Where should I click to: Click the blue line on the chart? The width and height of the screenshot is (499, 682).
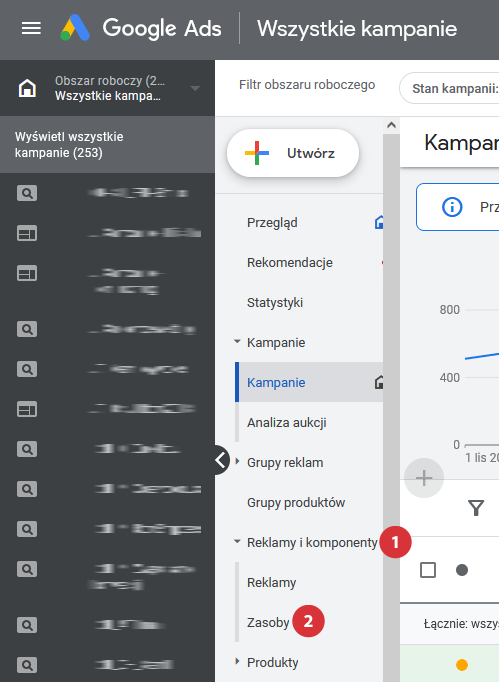(x=482, y=356)
